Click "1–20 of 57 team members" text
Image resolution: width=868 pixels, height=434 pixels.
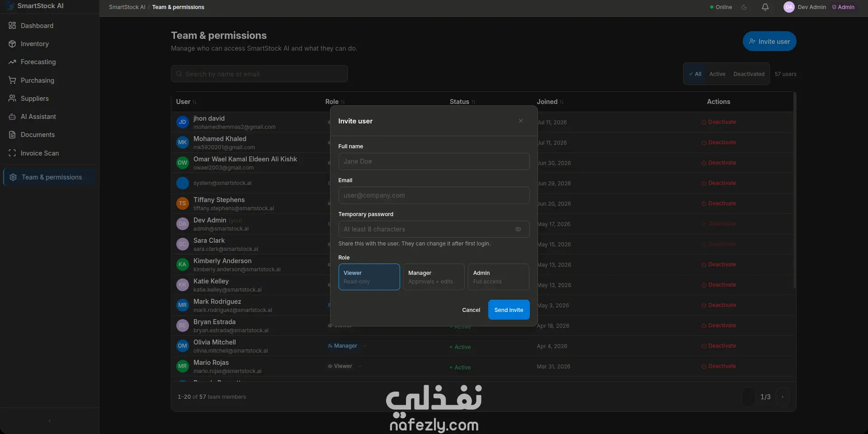(212, 397)
